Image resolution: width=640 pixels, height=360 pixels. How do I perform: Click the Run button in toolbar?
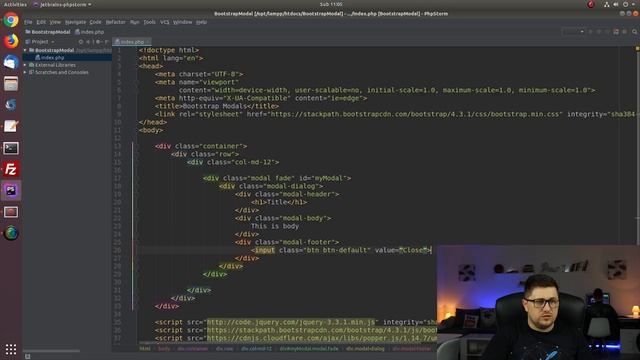pyautogui.click(x=590, y=32)
